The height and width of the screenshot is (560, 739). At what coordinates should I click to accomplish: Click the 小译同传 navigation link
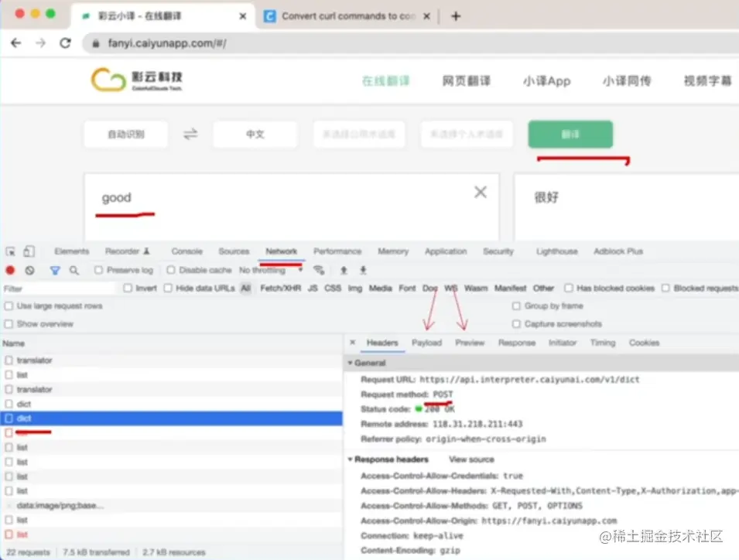[627, 81]
